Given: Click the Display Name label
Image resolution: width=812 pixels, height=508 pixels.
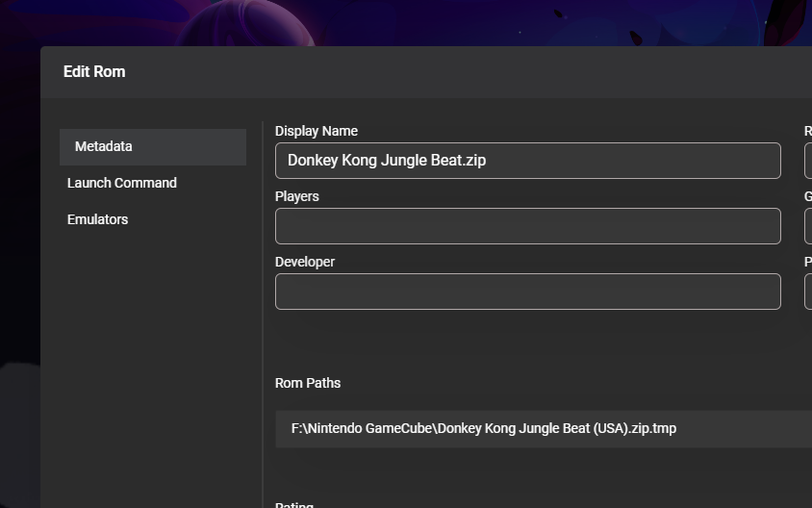Looking at the screenshot, I should [316, 131].
